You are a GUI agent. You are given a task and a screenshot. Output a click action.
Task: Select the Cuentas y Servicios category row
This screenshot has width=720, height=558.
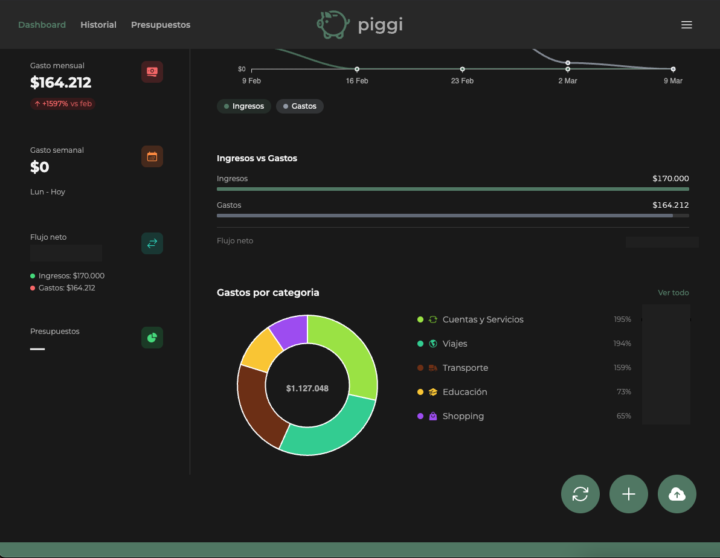483,320
